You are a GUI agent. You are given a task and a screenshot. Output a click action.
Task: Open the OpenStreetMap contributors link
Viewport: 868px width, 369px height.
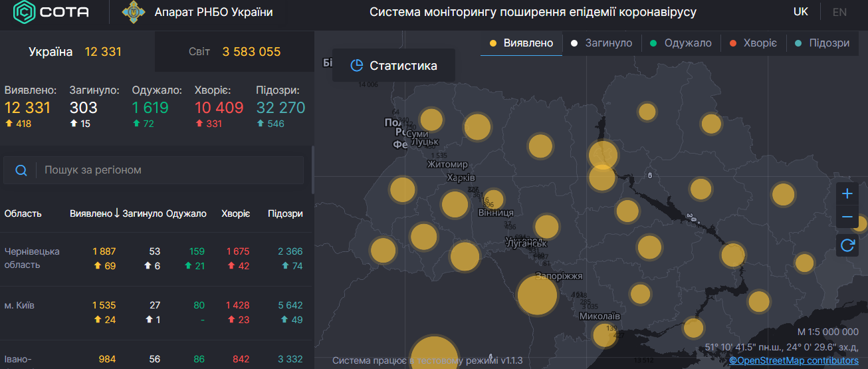[794, 360]
